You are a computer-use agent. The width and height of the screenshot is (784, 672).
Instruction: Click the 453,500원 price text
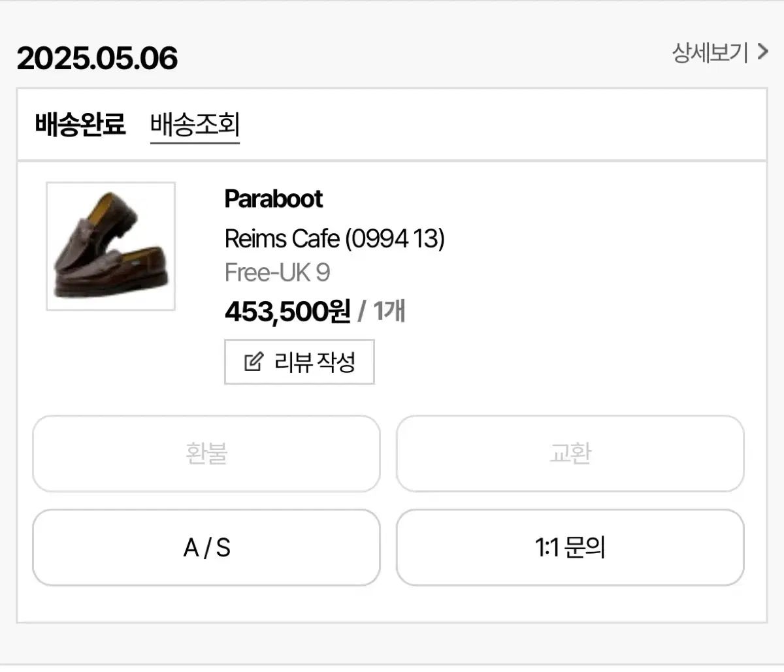coord(287,312)
